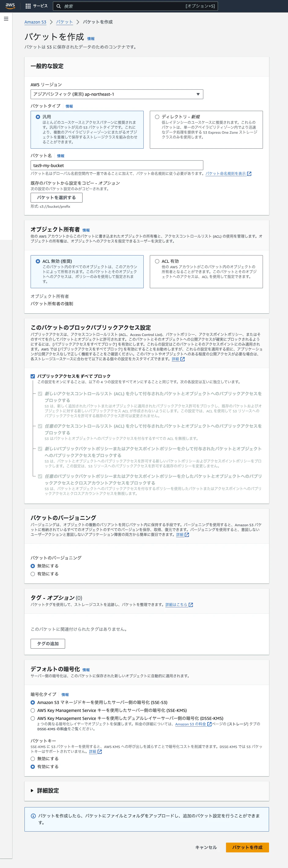Expand the 詳細設定 section
The height and width of the screenshot is (868, 288).
point(45,791)
